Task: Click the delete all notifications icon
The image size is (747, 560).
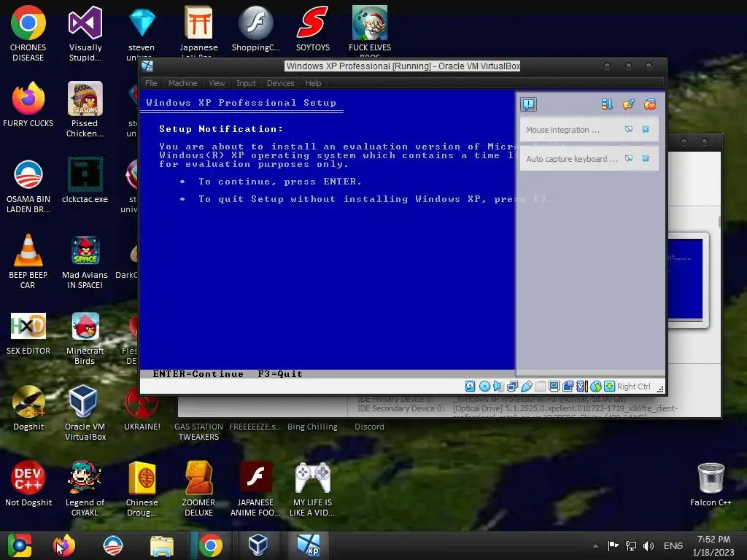Action: click(x=650, y=104)
